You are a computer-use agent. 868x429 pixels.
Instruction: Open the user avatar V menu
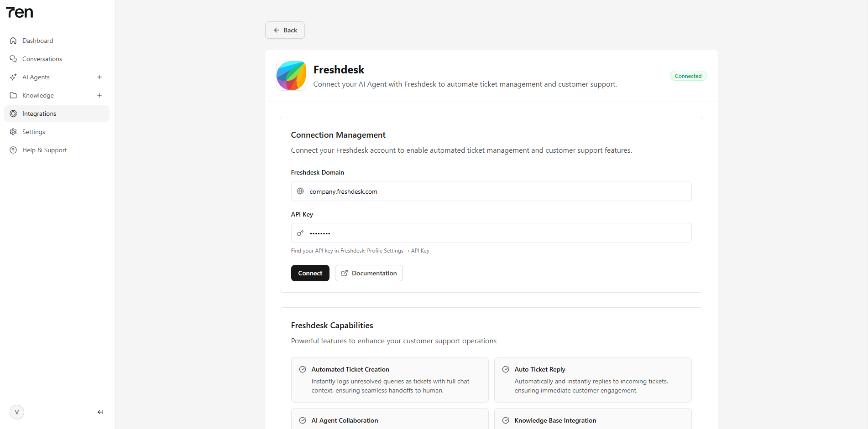click(17, 412)
